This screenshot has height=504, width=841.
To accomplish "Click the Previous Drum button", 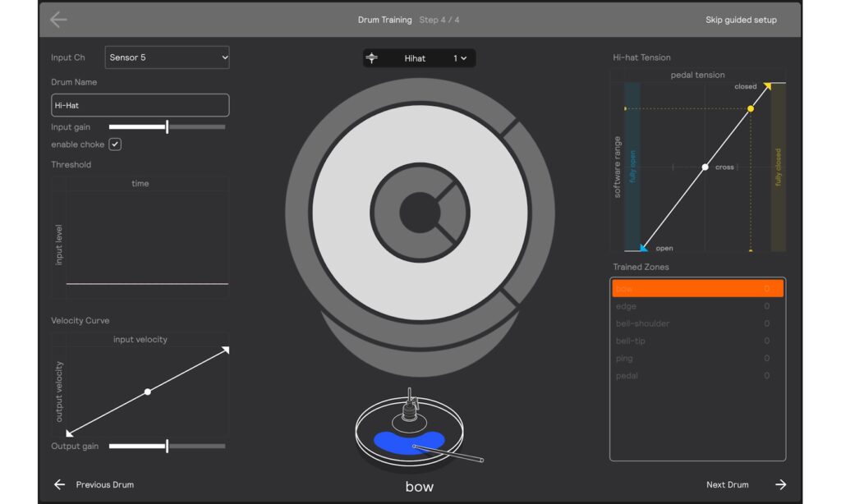I will click(94, 484).
